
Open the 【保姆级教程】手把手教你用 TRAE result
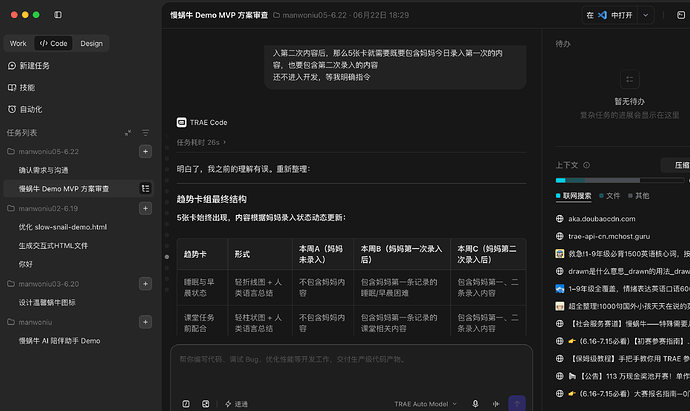pos(623,359)
